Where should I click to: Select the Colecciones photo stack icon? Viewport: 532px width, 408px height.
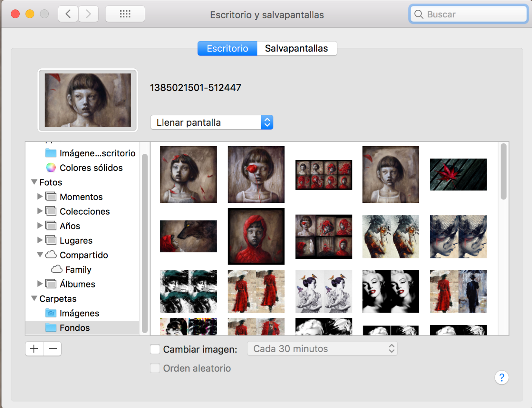tap(51, 211)
